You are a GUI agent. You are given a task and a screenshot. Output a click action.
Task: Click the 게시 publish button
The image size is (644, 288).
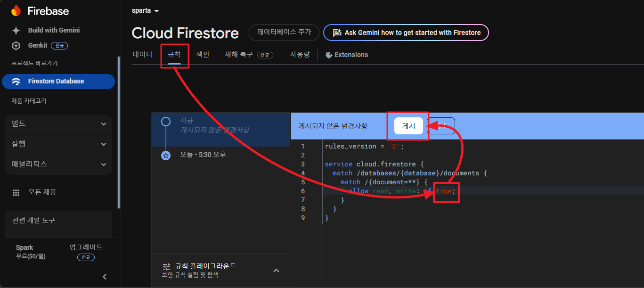click(408, 126)
